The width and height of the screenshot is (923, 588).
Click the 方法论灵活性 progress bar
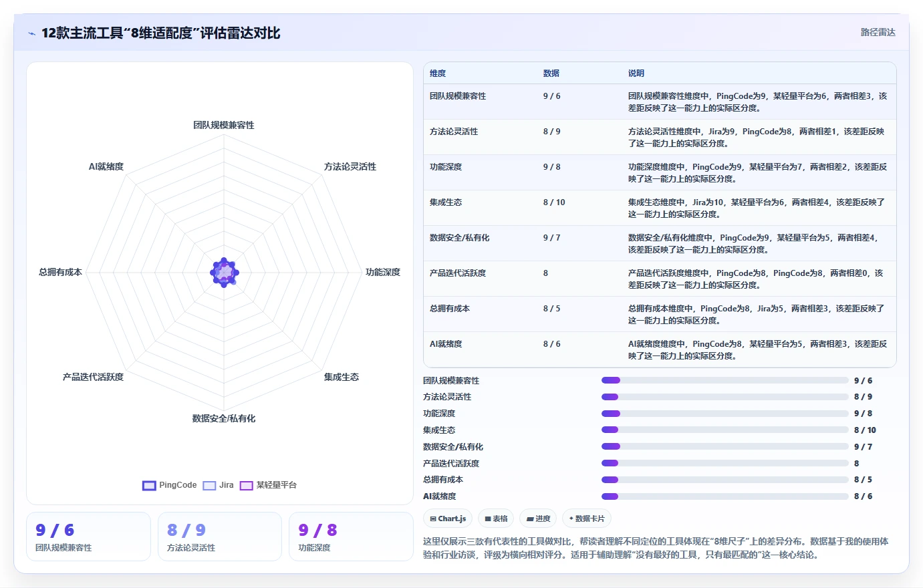click(724, 397)
